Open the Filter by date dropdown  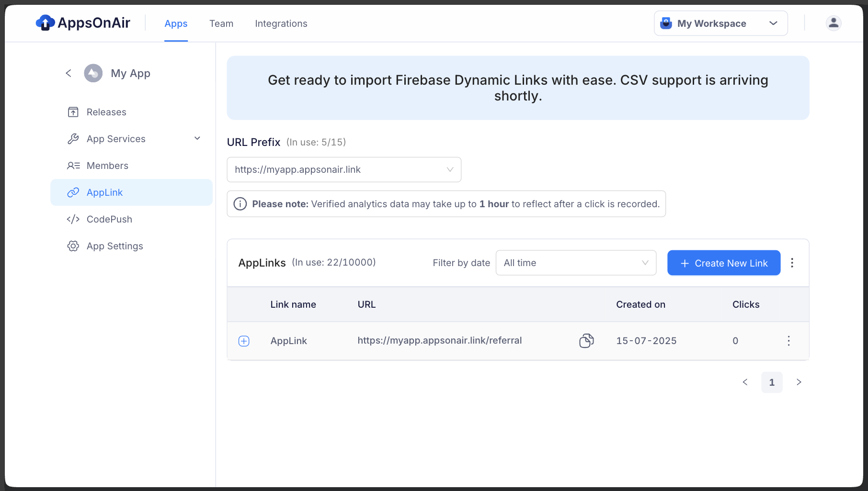tap(576, 263)
